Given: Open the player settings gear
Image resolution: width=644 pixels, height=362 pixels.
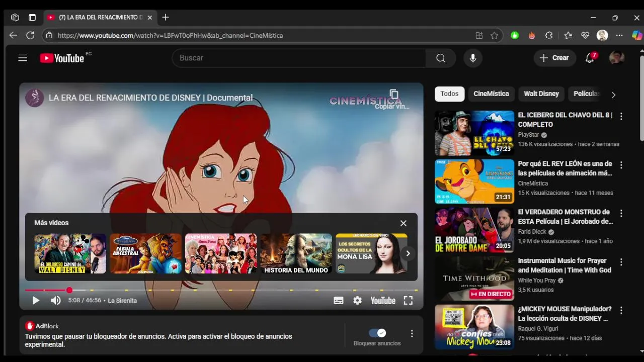Looking at the screenshot, I should [357, 301].
